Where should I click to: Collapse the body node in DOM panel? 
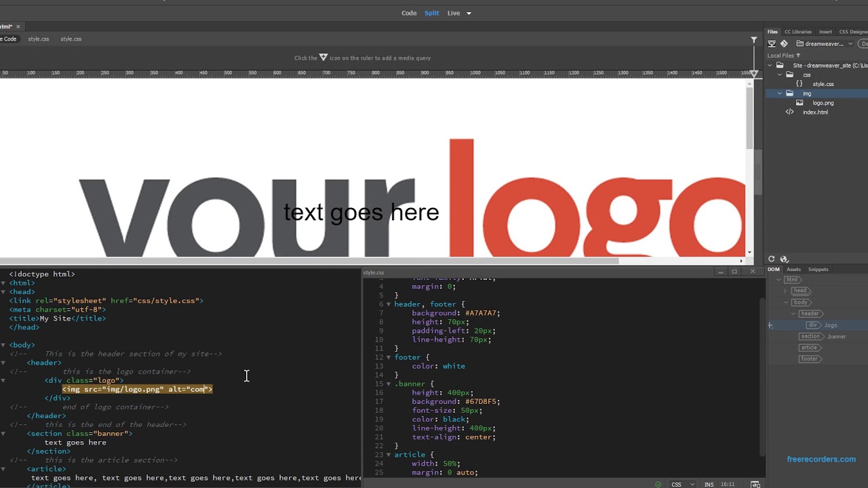coord(785,302)
